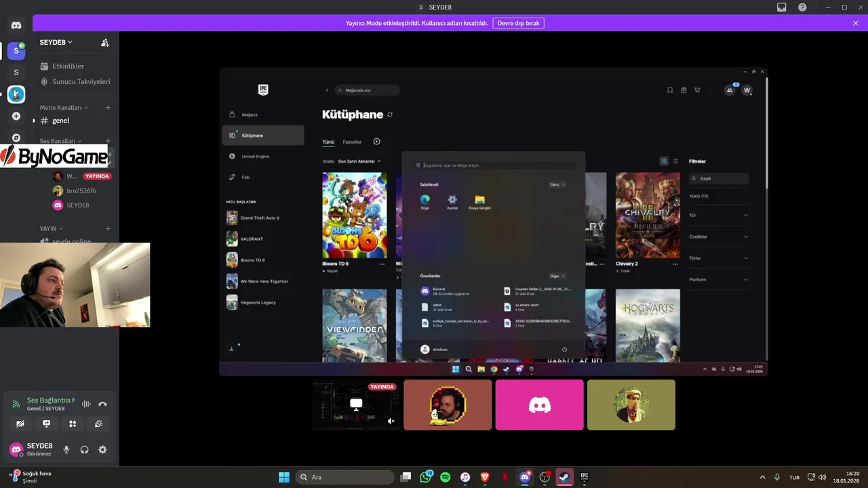This screenshot has height=488, width=868.
Task: Open Epic Games Launcher taskbar icon
Action: (x=584, y=477)
